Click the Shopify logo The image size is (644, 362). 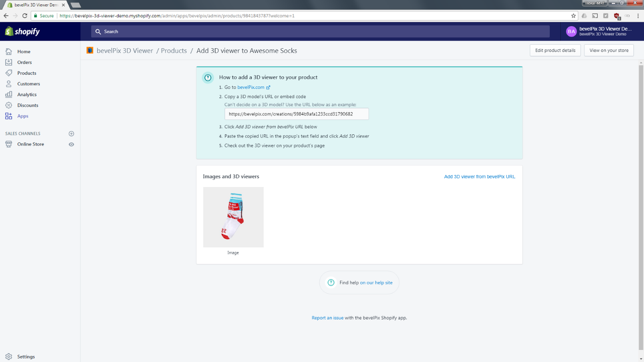coord(22,32)
